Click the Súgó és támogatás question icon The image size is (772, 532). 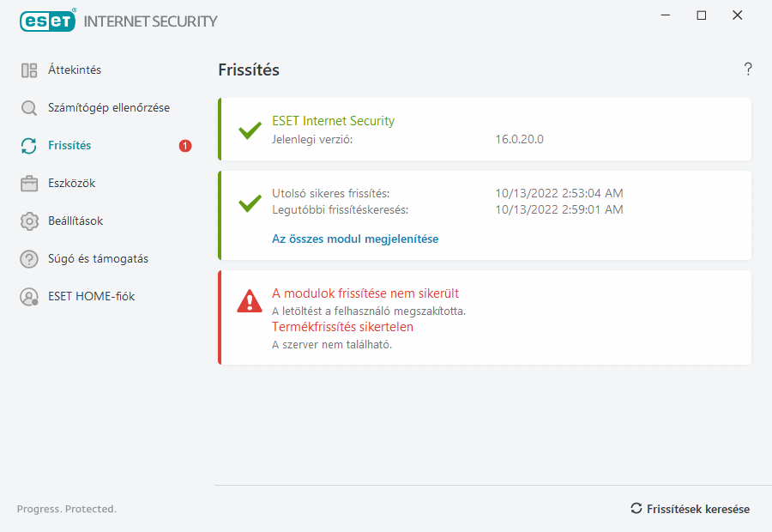pos(29,259)
